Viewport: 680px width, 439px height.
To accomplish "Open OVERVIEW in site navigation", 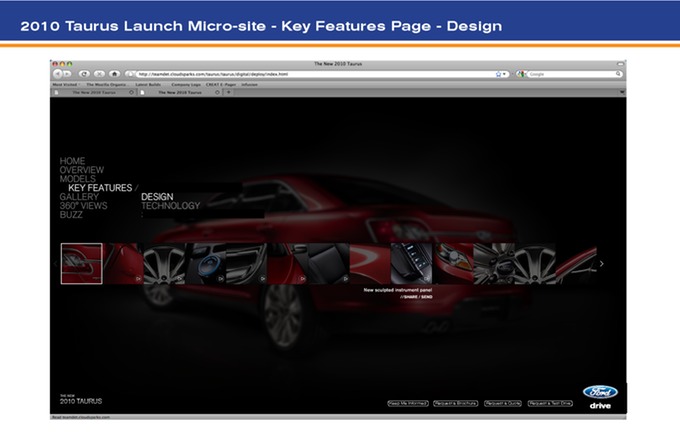I will [x=82, y=170].
